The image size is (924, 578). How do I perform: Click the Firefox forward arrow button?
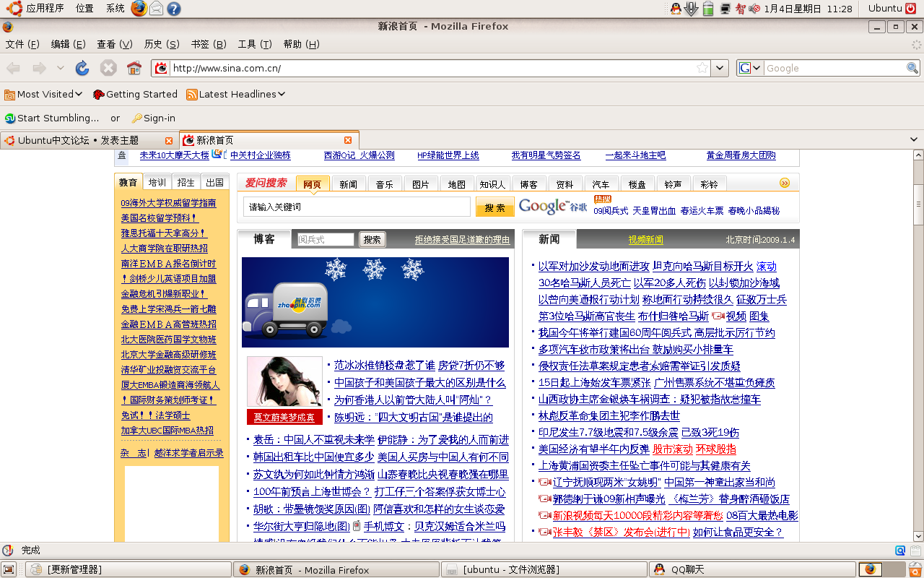click(x=39, y=68)
